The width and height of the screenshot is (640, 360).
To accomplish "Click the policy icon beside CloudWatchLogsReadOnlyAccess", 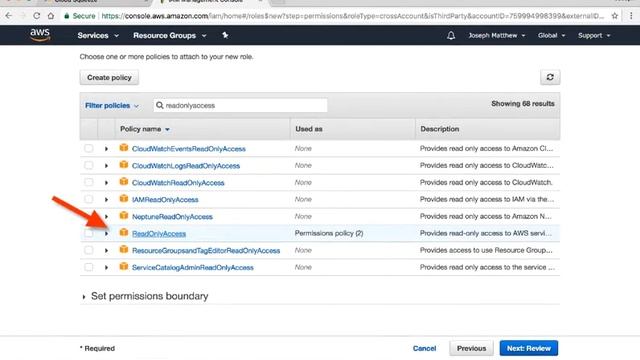I will coord(124,165).
